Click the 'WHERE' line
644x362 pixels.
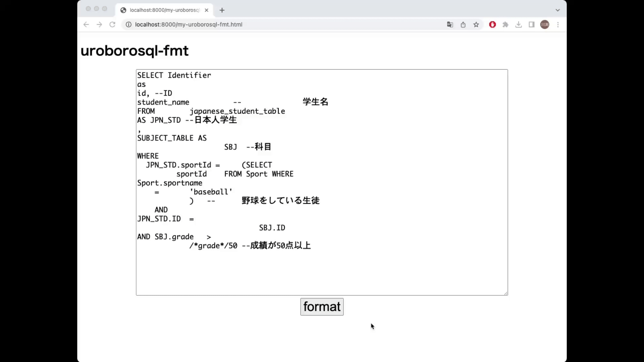148,156
